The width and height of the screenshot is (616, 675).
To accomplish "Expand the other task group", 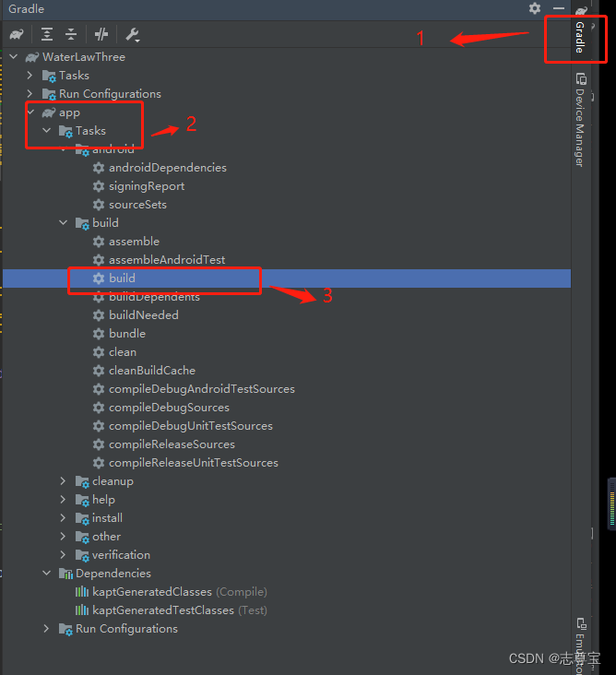I will [x=64, y=537].
